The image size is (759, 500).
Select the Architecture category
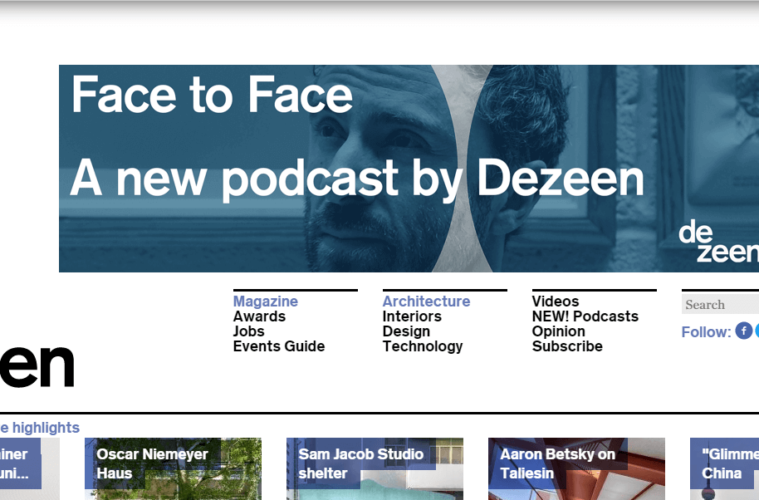pos(426,301)
